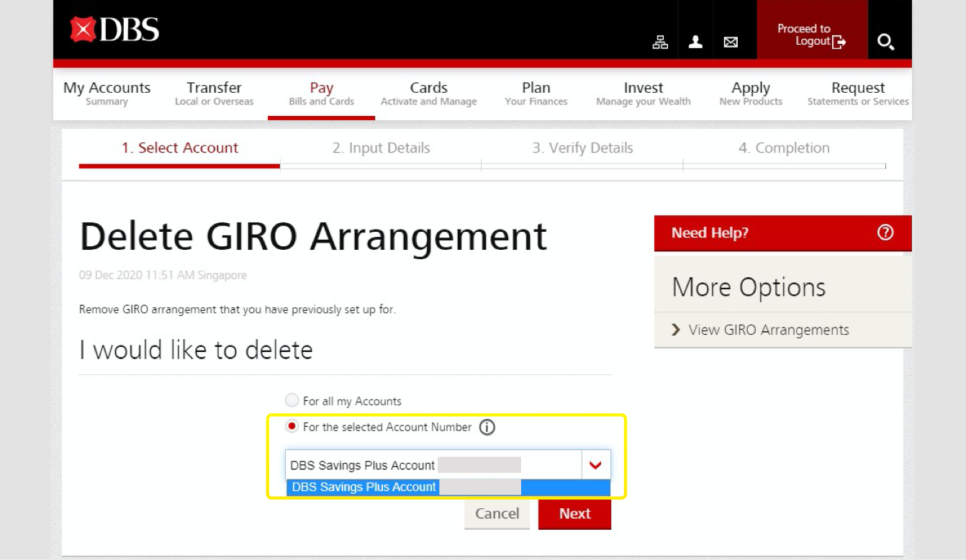Open the Need Help? panel
Viewport: 966px width, 560px height.
tap(782, 233)
